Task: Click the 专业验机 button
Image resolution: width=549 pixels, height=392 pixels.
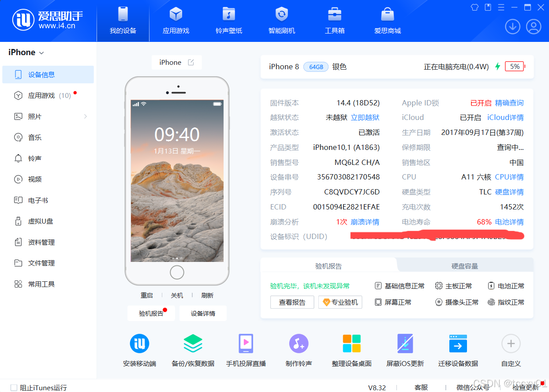Action: click(x=340, y=302)
